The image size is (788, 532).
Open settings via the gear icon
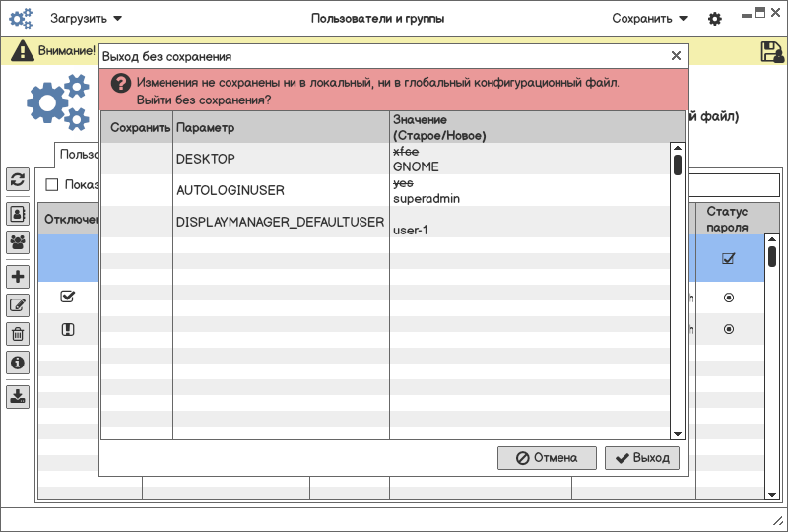click(x=715, y=19)
